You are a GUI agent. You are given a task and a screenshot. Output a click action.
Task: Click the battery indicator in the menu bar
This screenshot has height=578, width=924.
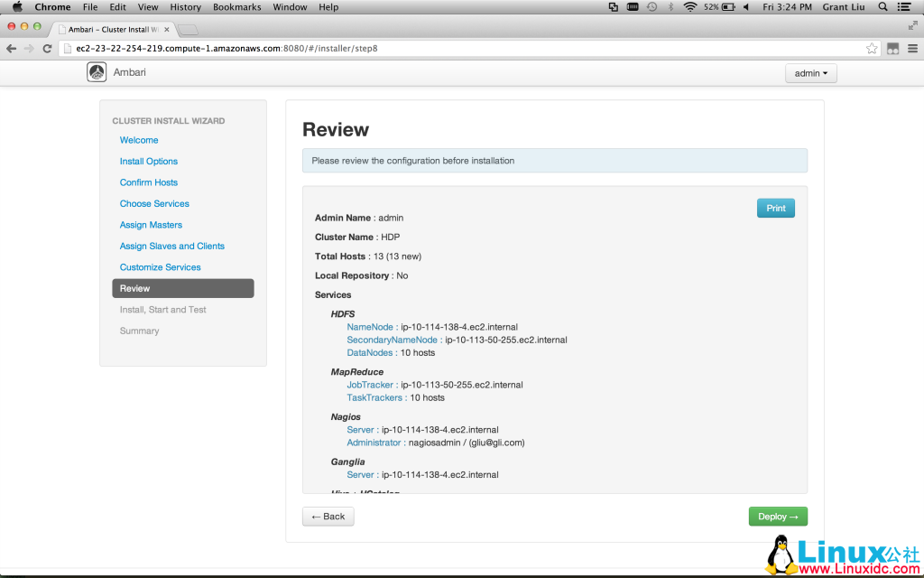click(727, 6)
